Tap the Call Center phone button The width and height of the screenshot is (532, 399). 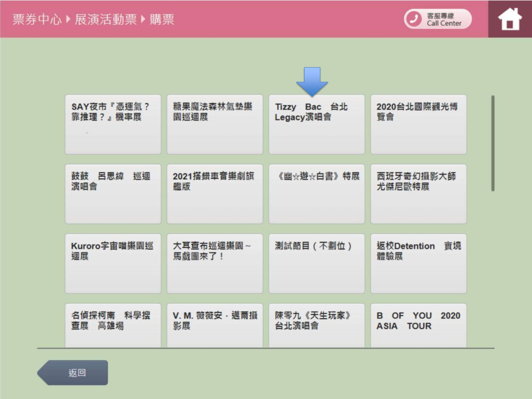coord(438,19)
